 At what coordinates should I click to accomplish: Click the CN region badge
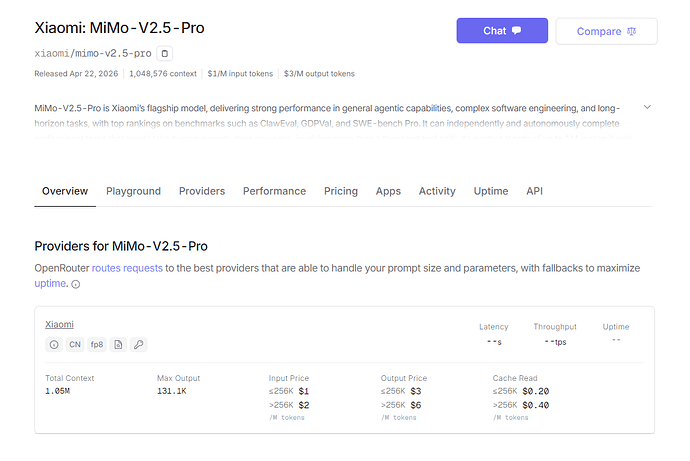75,344
